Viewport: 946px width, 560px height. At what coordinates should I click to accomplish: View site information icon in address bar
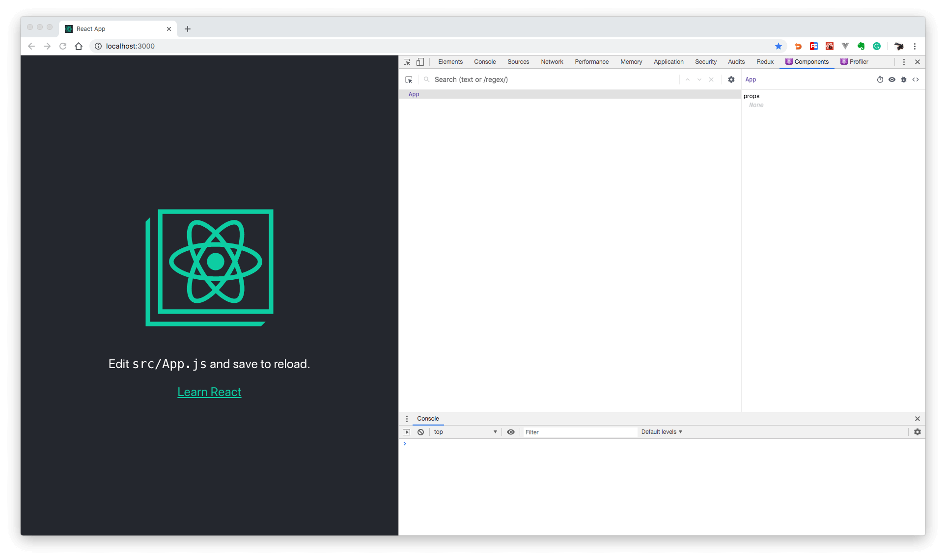pyautogui.click(x=98, y=46)
